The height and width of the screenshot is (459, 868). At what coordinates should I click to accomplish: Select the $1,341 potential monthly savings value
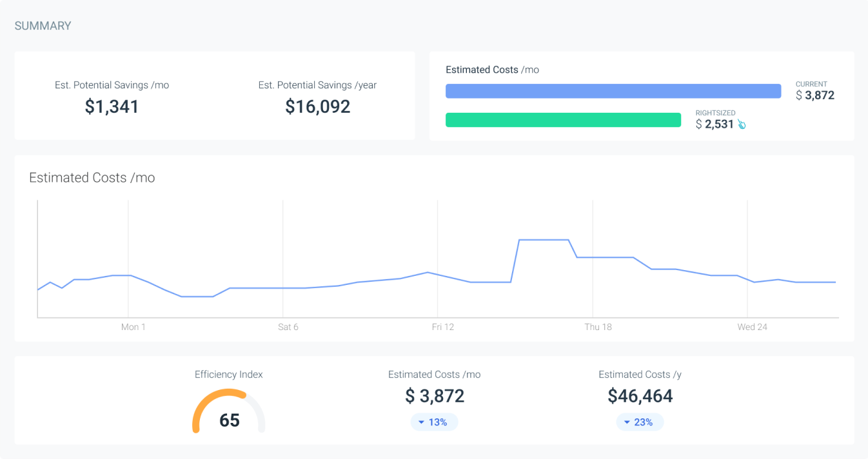[112, 106]
